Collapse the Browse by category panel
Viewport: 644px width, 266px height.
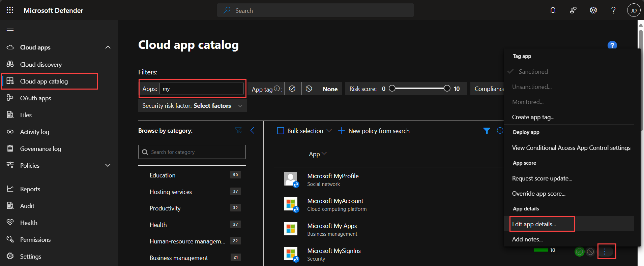(252, 130)
